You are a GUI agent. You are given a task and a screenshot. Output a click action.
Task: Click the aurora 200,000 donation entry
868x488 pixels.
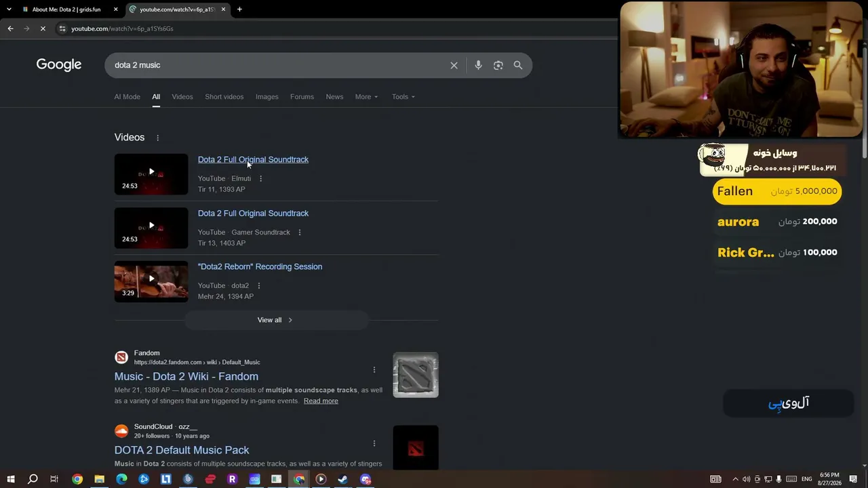[x=777, y=222]
